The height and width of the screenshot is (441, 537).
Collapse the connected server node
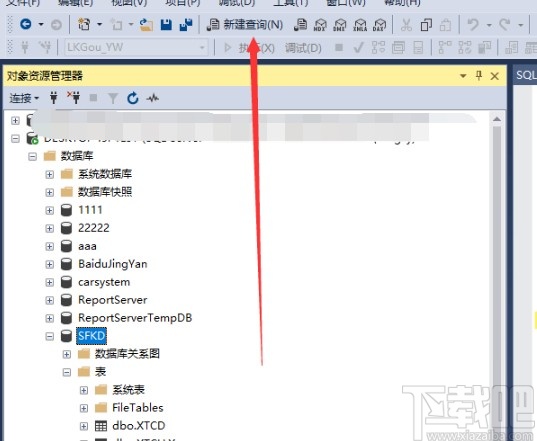click(x=15, y=139)
